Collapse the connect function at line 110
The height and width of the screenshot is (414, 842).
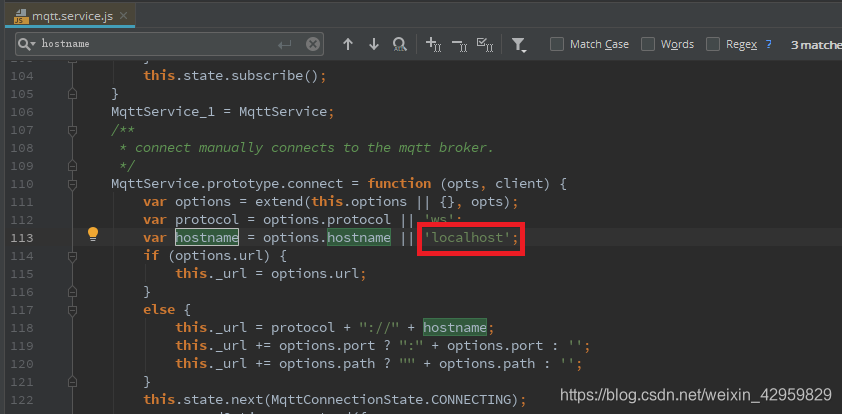(72, 184)
